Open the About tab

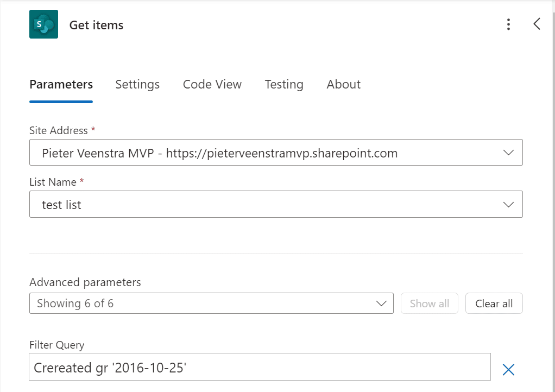343,85
